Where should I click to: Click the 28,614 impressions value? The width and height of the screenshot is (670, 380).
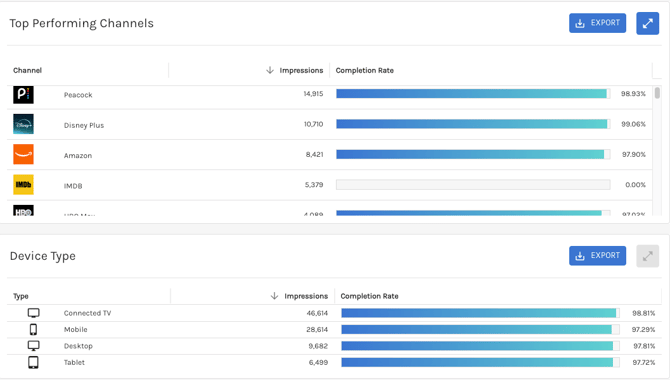(317, 330)
